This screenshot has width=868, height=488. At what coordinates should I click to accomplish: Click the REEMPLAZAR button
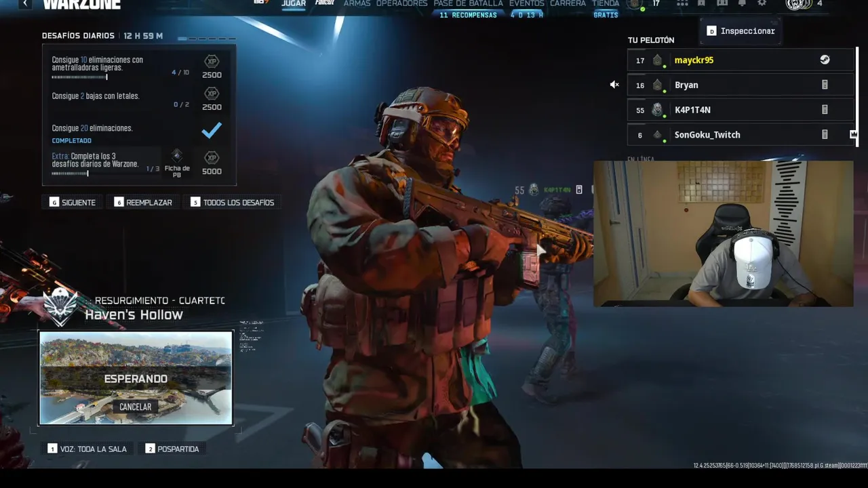(x=143, y=202)
